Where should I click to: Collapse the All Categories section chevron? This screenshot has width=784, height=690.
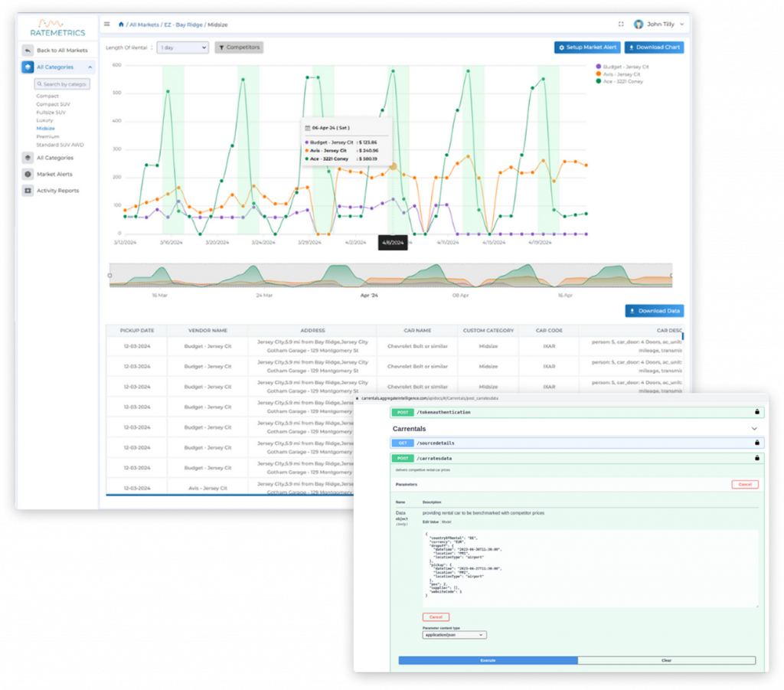[90, 67]
